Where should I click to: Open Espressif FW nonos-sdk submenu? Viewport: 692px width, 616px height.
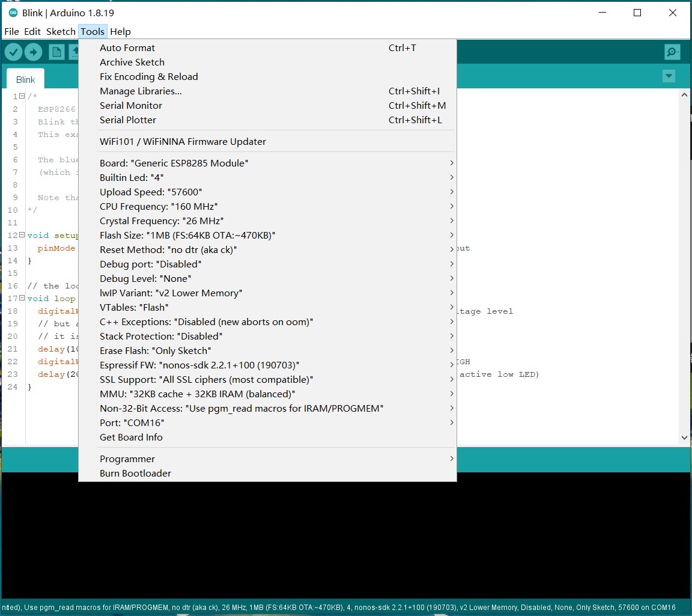pyautogui.click(x=267, y=365)
